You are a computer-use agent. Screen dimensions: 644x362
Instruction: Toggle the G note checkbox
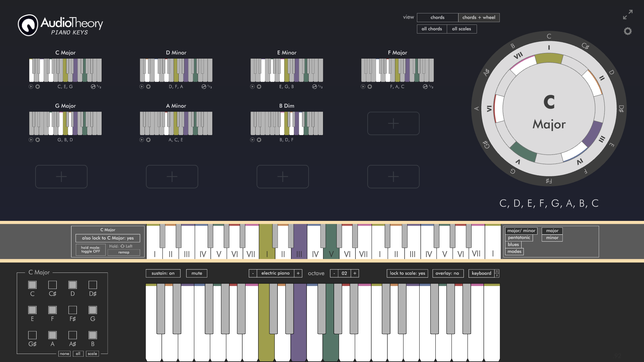93,310
